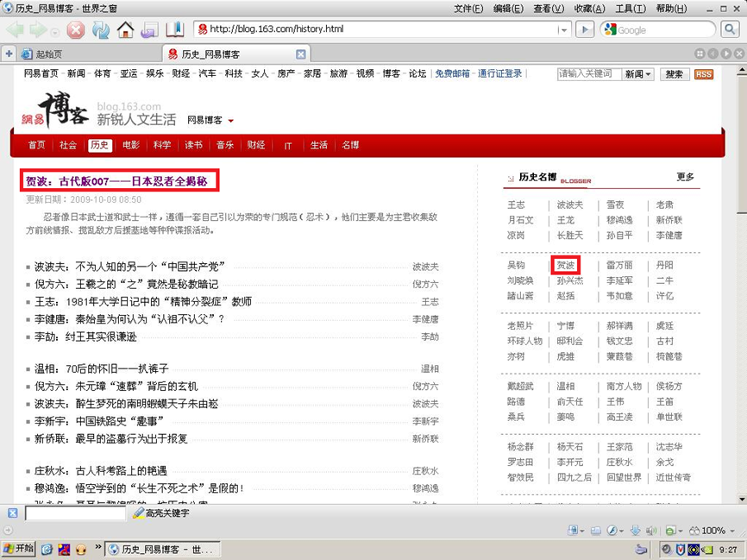This screenshot has width=747, height=560.
Task: Click the next tab arrow icon
Action: click(x=726, y=53)
